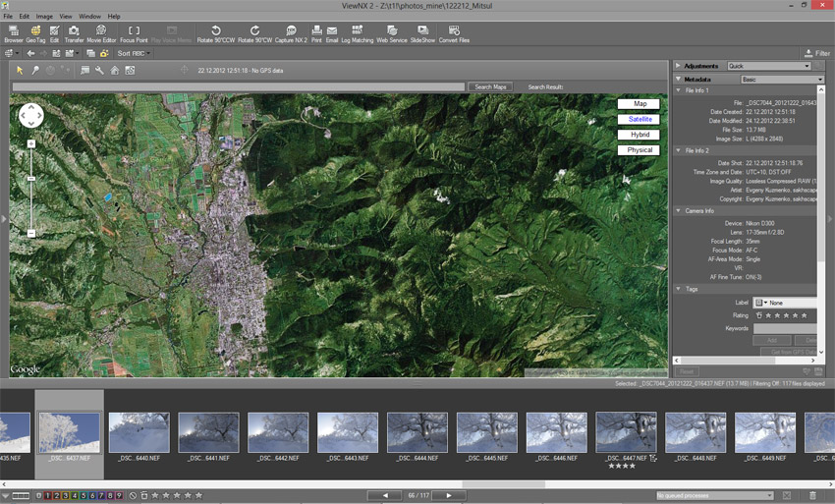Switch the map to Map view
The height and width of the screenshot is (504, 835).
pyautogui.click(x=639, y=104)
